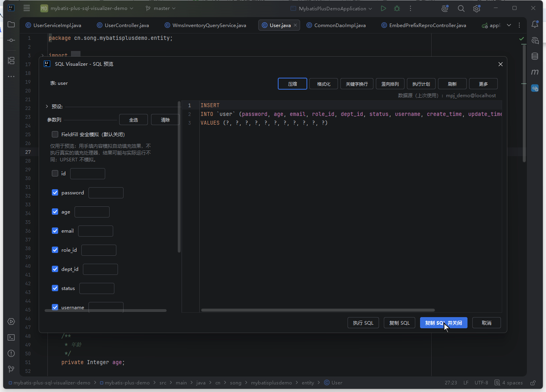Show hidden editor tabs dropdown arrow

[509, 25]
